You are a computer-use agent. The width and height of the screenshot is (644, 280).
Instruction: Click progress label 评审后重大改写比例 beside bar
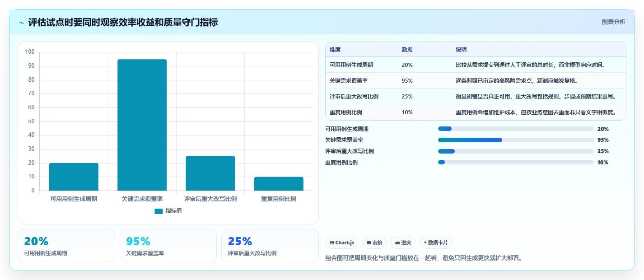coord(350,151)
